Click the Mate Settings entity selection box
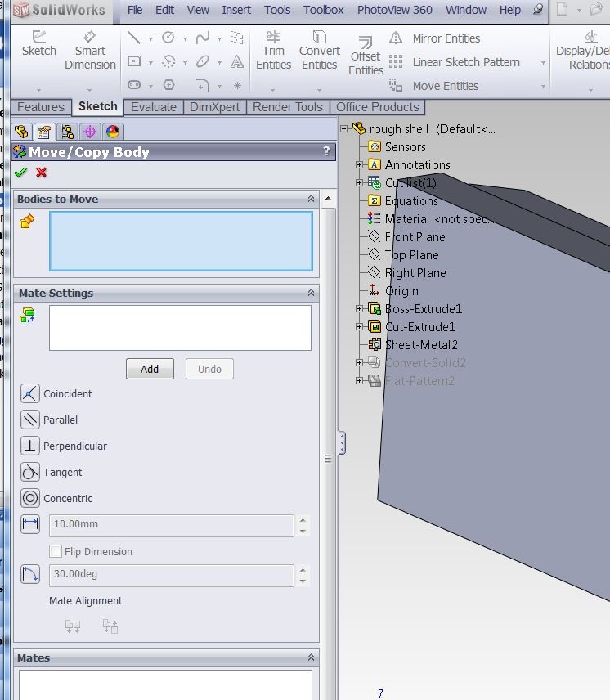Viewport: 610px width, 700px height. [x=180, y=328]
